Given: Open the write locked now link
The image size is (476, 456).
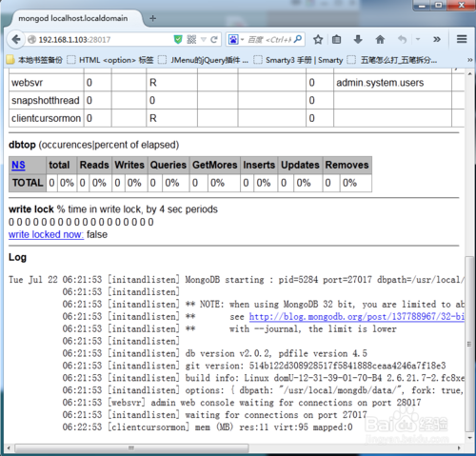Looking at the screenshot, I should point(46,234).
